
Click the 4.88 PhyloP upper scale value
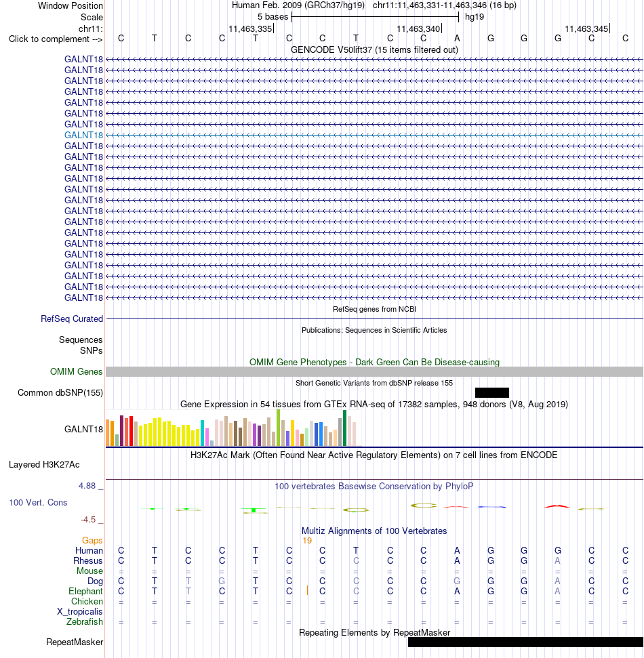pyautogui.click(x=87, y=486)
